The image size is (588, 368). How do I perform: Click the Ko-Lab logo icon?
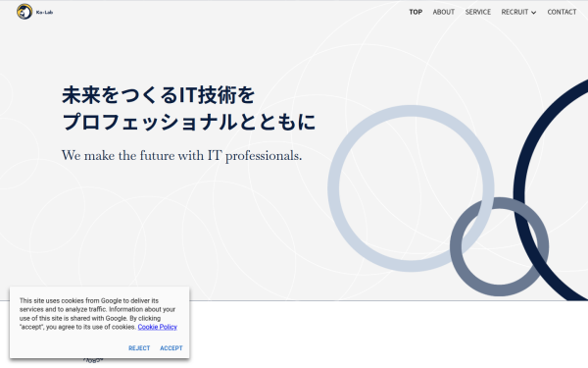(x=24, y=12)
